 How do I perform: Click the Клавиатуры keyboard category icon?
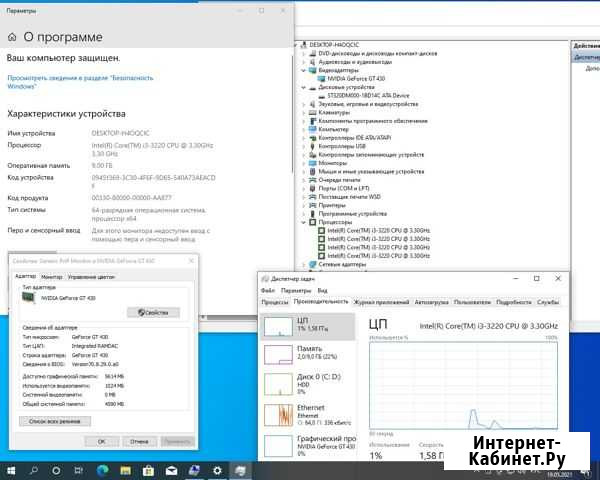(x=313, y=112)
